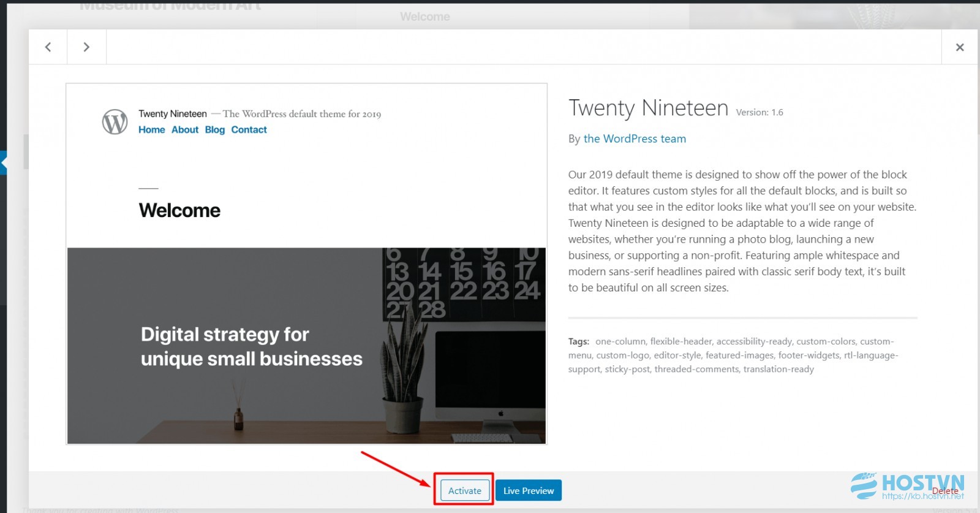
Task: Delete the Twenty Nineteen theme
Action: (945, 491)
